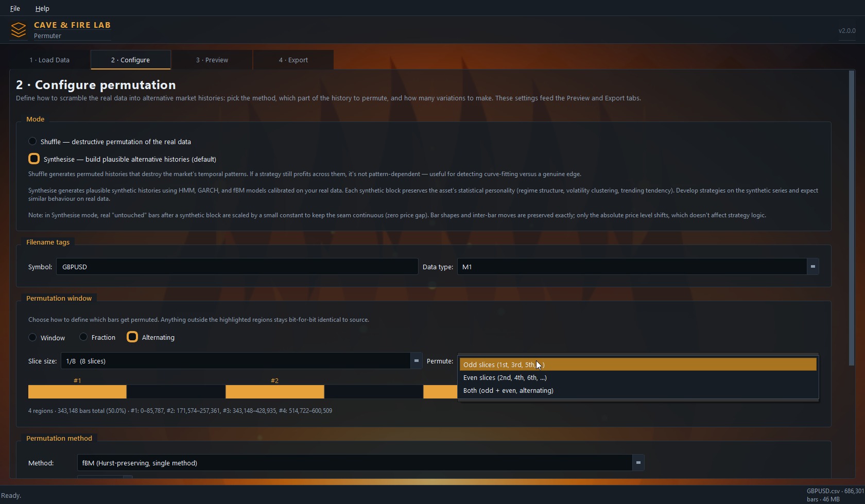Click the GBPUSD.csv status bar info
Screen dimensions: 865x504
click(835, 495)
